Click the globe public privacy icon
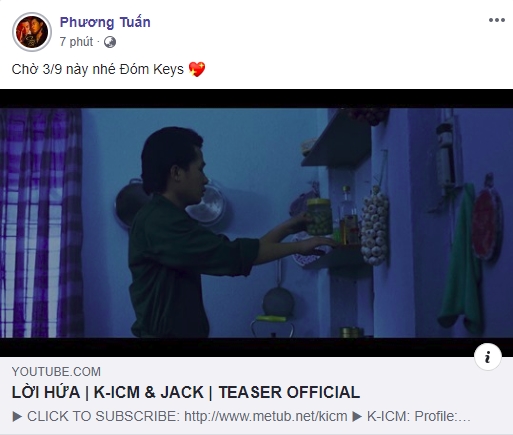Screen dimensions: 513x435 pyautogui.click(x=110, y=42)
